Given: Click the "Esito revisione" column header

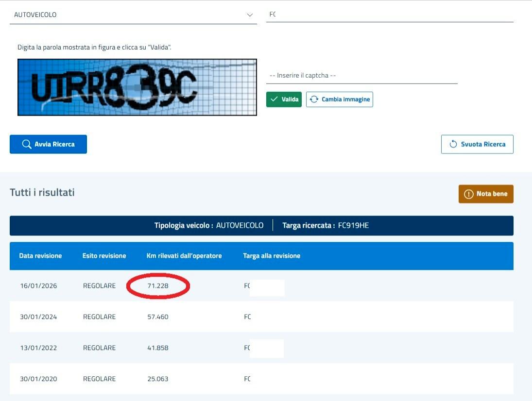Looking at the screenshot, I should pos(104,255).
